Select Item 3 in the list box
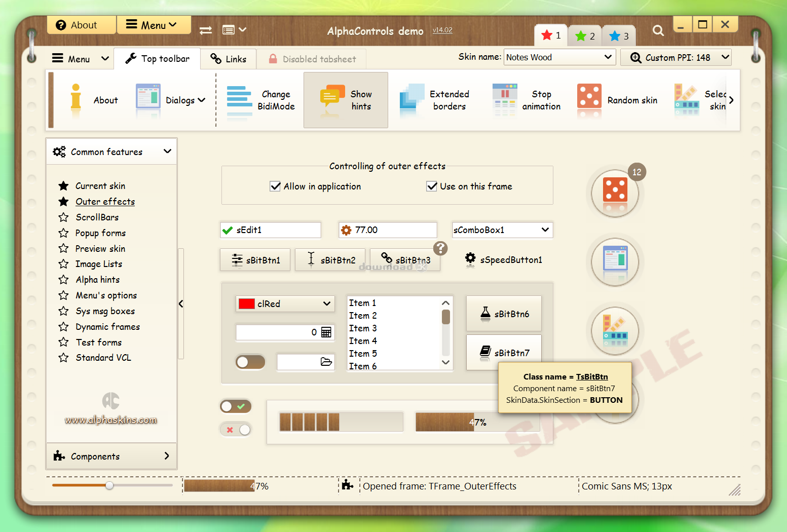The height and width of the screenshot is (532, 787). 363,328
